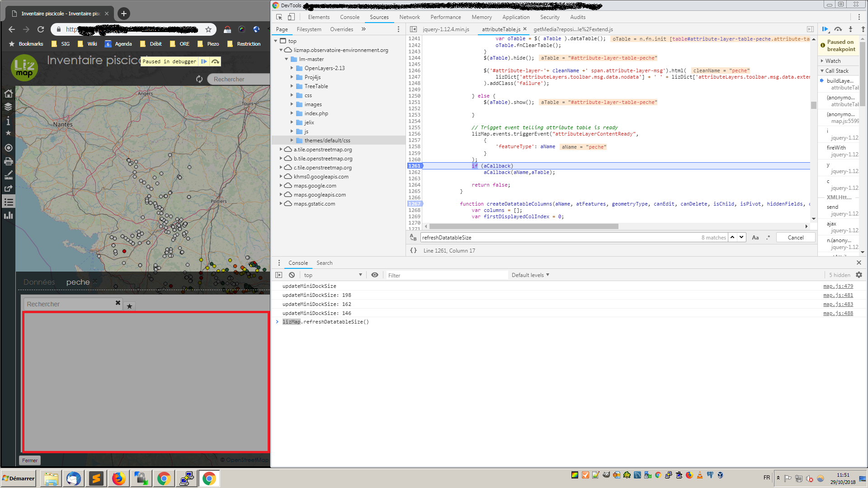Screen dimensions: 868x488
Task: Select the inspect element tool in DevTools
Action: pyautogui.click(x=279, y=16)
